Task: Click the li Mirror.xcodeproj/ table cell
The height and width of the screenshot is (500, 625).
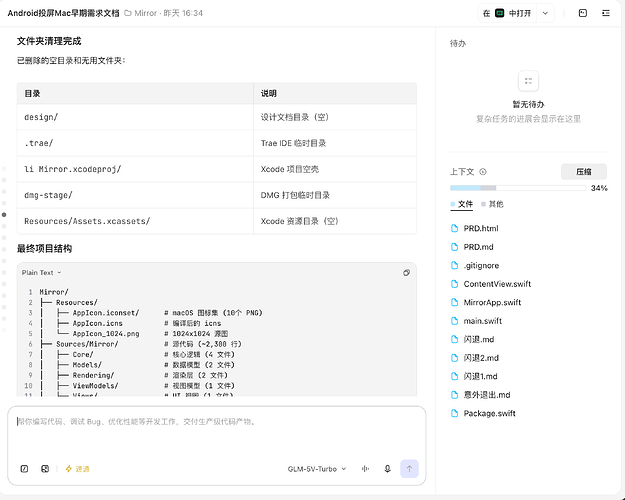Action: (x=135, y=169)
